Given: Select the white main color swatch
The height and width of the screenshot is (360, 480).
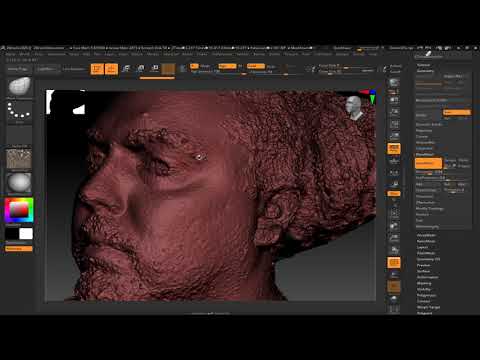Looking at the screenshot, I should tap(26, 234).
